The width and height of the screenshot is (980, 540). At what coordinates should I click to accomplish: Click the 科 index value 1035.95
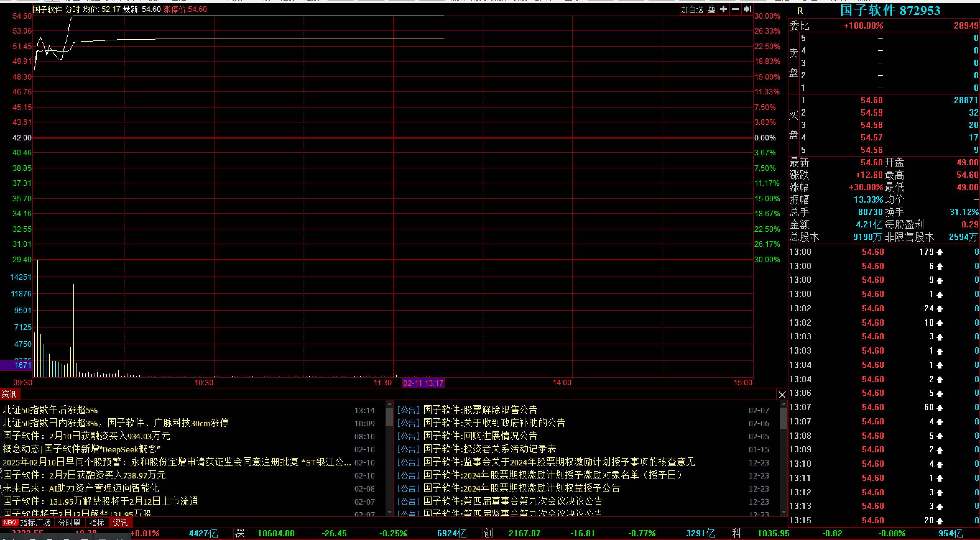pyautogui.click(x=773, y=533)
